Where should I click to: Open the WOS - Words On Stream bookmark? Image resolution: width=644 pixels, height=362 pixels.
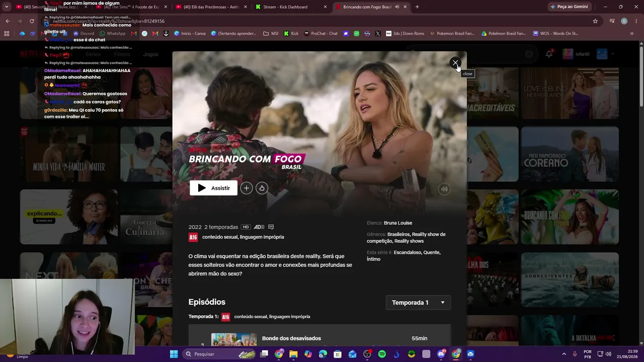point(555,34)
